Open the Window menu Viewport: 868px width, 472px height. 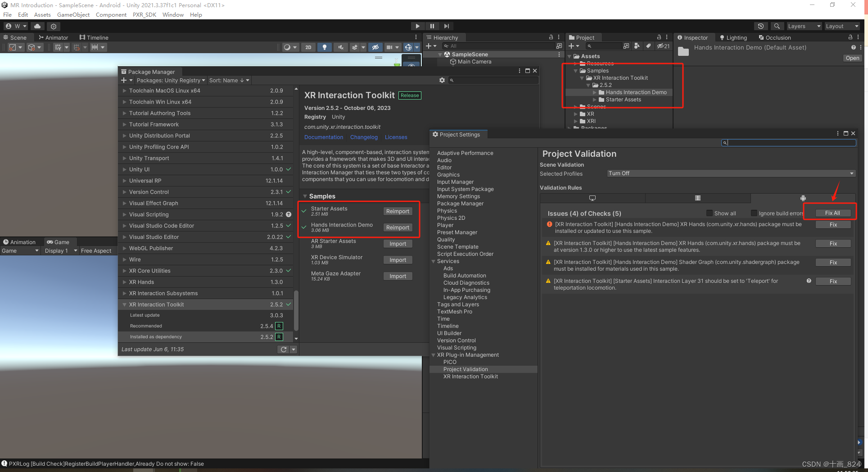pos(173,15)
